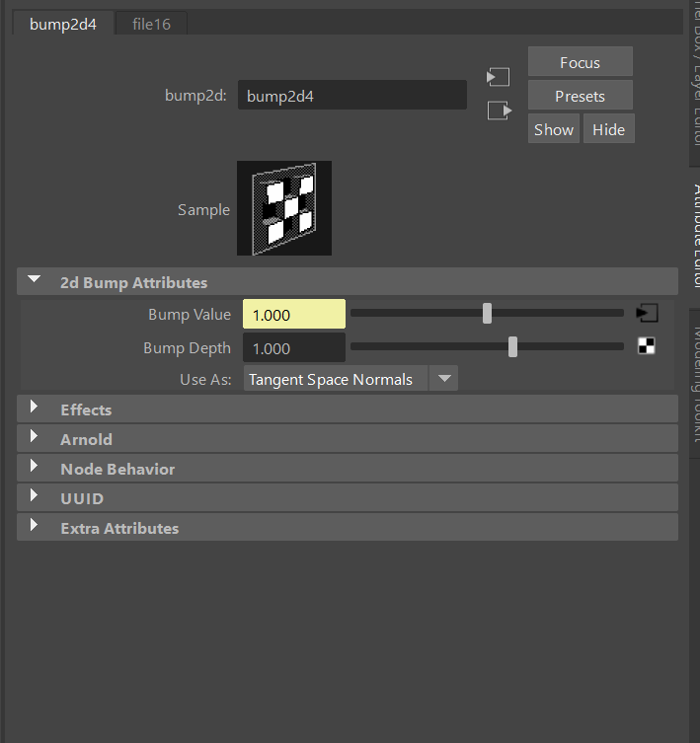Click the Hide button
Screen dimensions: 700x743
pyautogui.click(x=608, y=129)
